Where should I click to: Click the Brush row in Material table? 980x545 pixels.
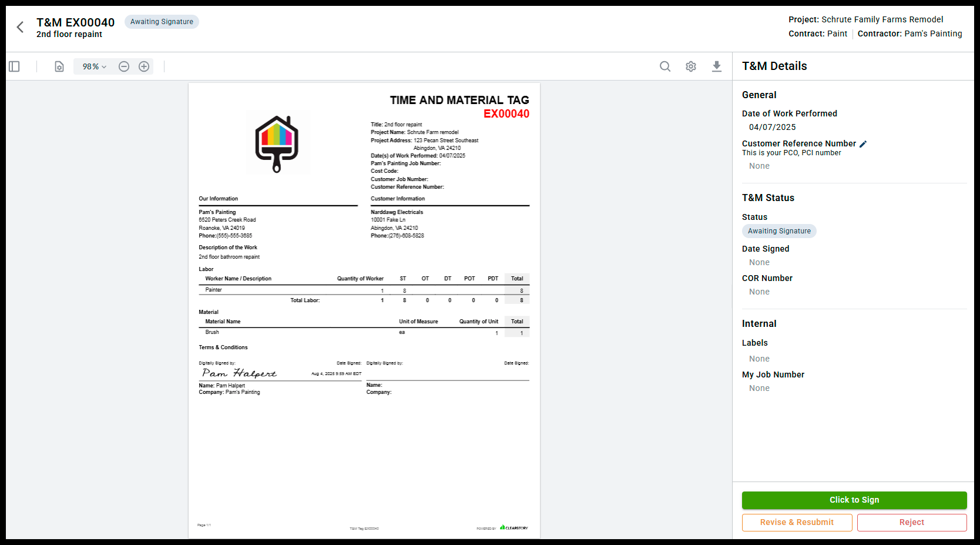point(364,332)
